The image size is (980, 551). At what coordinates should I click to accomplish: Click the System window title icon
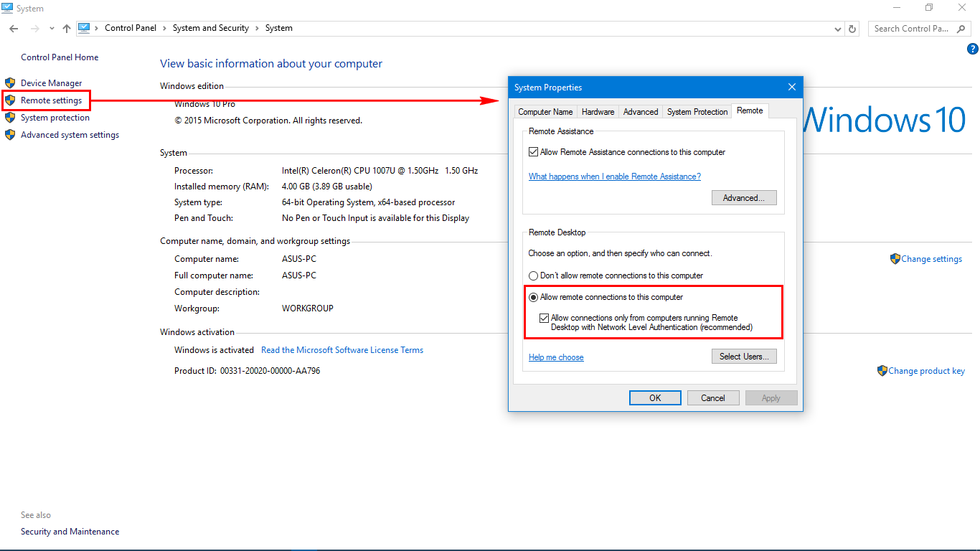7,8
